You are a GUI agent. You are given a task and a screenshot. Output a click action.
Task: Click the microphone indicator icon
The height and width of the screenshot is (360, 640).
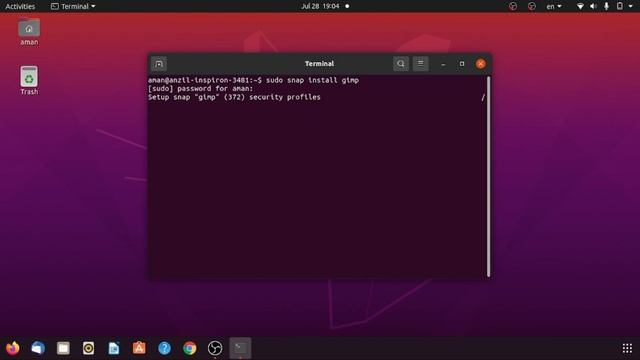click(607, 6)
